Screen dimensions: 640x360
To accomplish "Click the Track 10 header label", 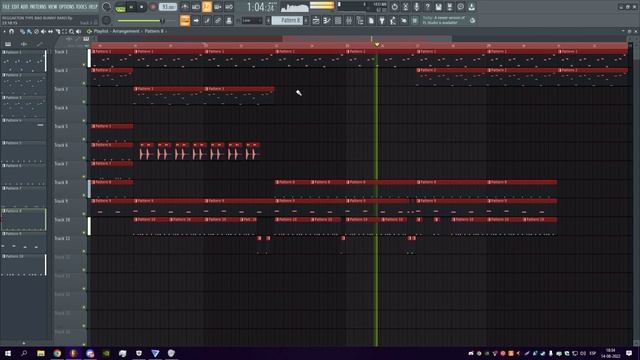I will (62, 220).
